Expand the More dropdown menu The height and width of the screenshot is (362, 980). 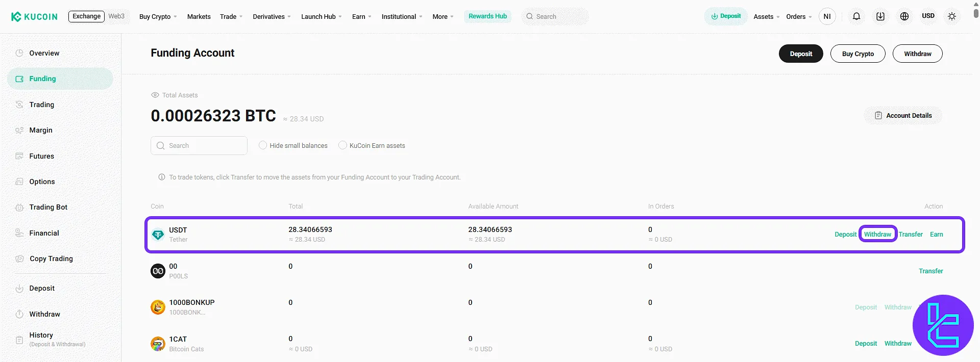[443, 17]
